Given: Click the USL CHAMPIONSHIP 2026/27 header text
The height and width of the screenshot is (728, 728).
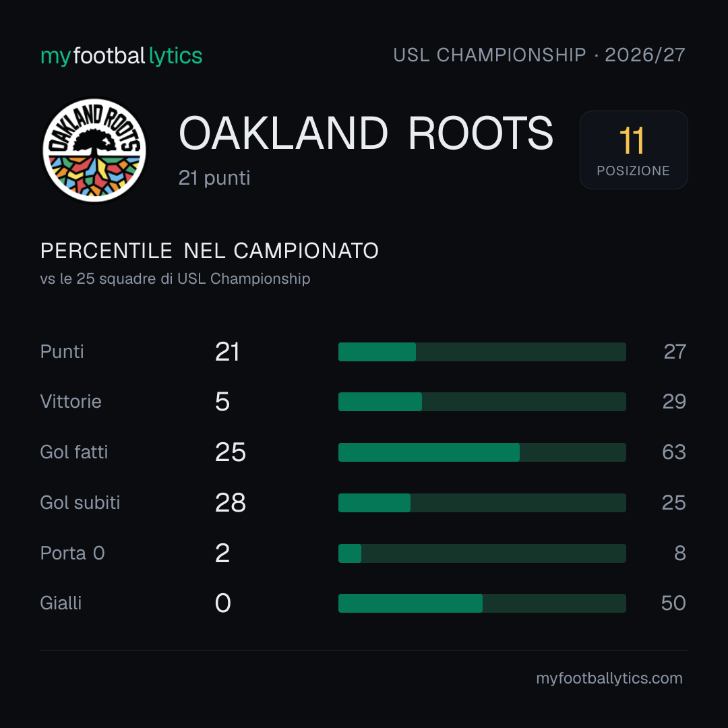Looking at the screenshot, I should (539, 55).
